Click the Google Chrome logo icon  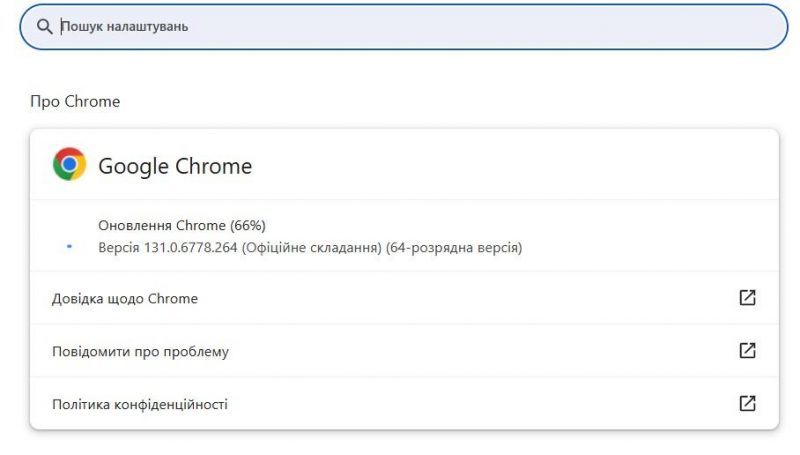pos(69,164)
